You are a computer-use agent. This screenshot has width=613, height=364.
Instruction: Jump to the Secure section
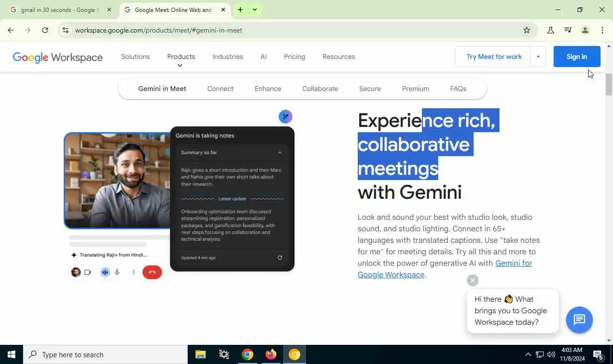click(x=370, y=89)
